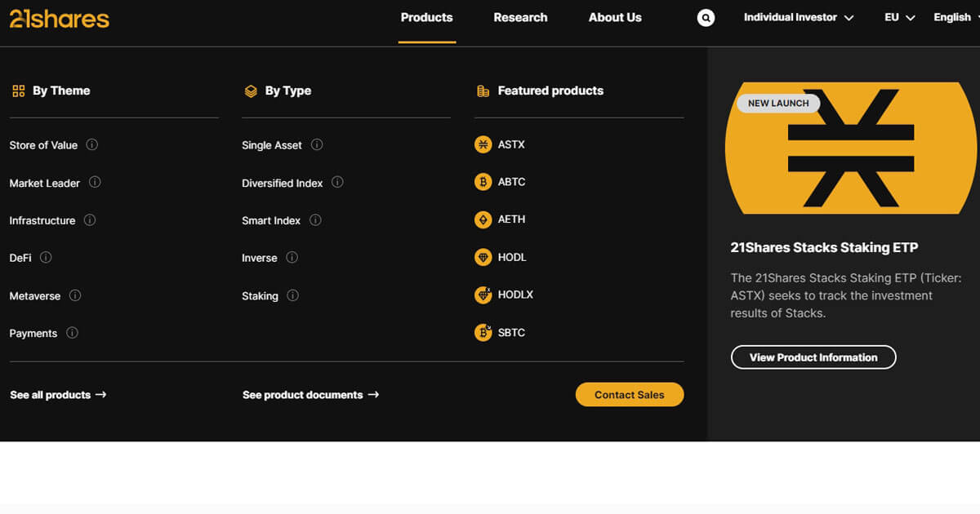
Task: Open the Individual Investor dropdown
Action: coord(799,17)
